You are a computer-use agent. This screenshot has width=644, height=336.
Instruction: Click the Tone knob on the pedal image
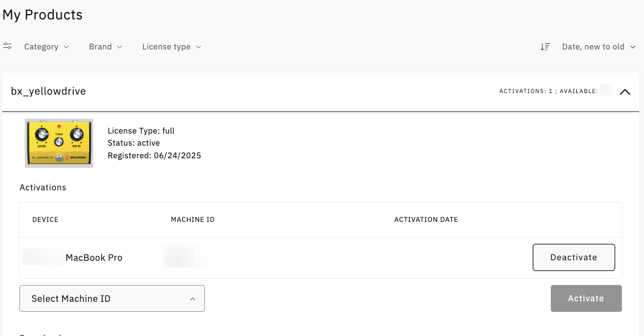59,141
